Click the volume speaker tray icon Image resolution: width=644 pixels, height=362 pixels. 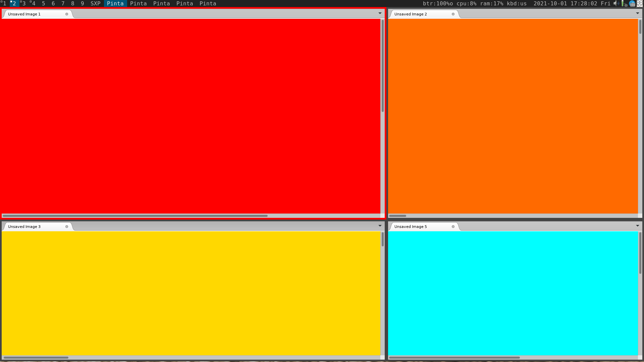tap(616, 3)
